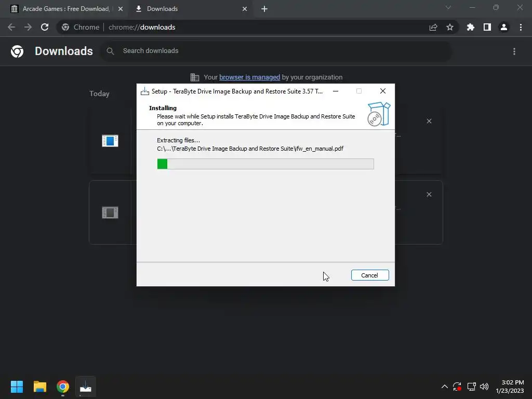
Task: Bookmark this page with the star icon
Action: (450, 27)
